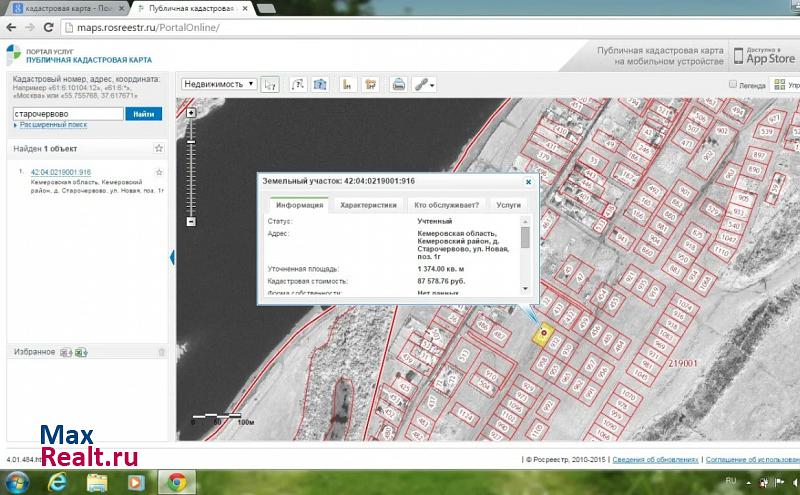Add parcel 42:04:0219001:916 to favorites star

click(x=159, y=173)
